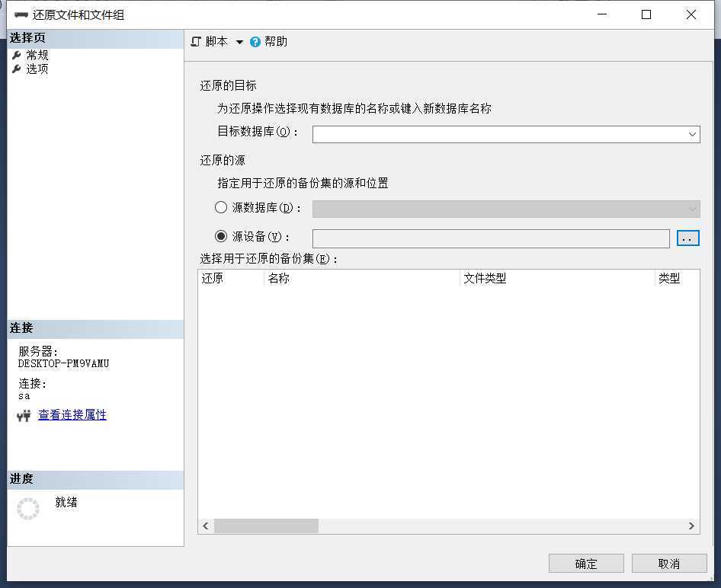
Task: Click the connection user sa
Action: [24, 396]
